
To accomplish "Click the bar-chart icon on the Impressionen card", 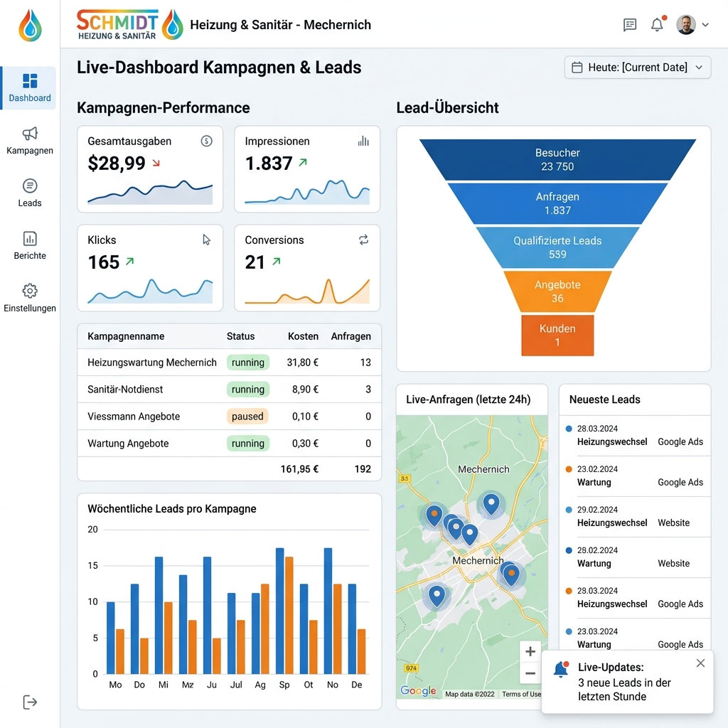I will click(363, 141).
